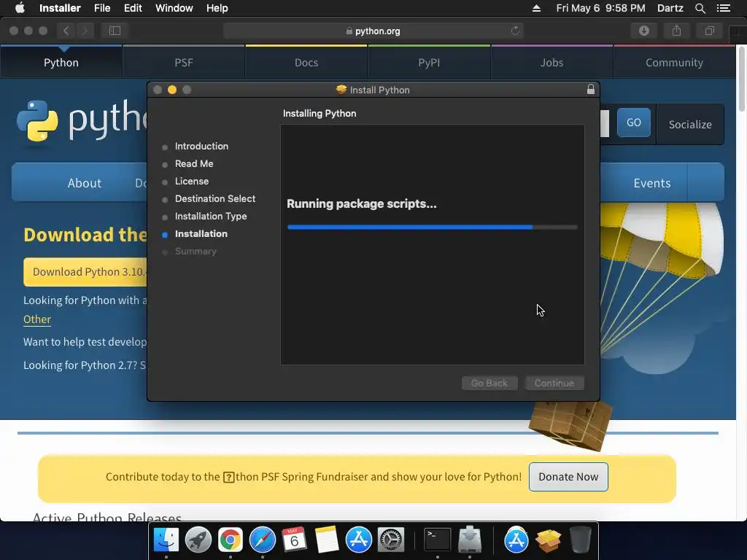Click the Go Back button
The height and width of the screenshot is (560, 747).
tap(489, 383)
